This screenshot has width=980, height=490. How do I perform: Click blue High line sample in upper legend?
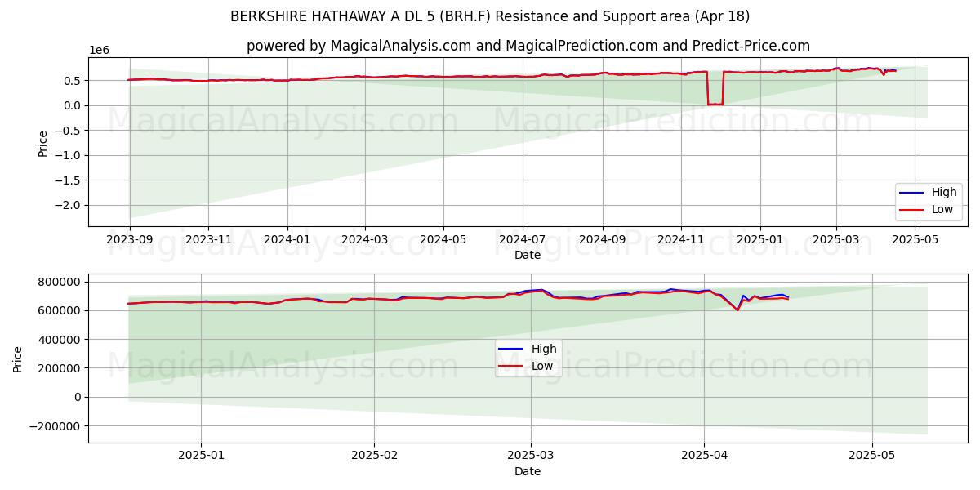[912, 194]
